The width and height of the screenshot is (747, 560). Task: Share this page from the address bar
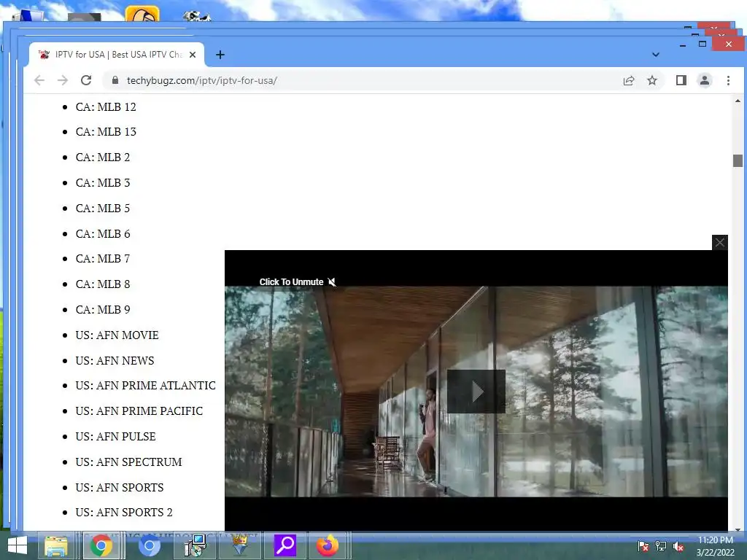point(629,80)
